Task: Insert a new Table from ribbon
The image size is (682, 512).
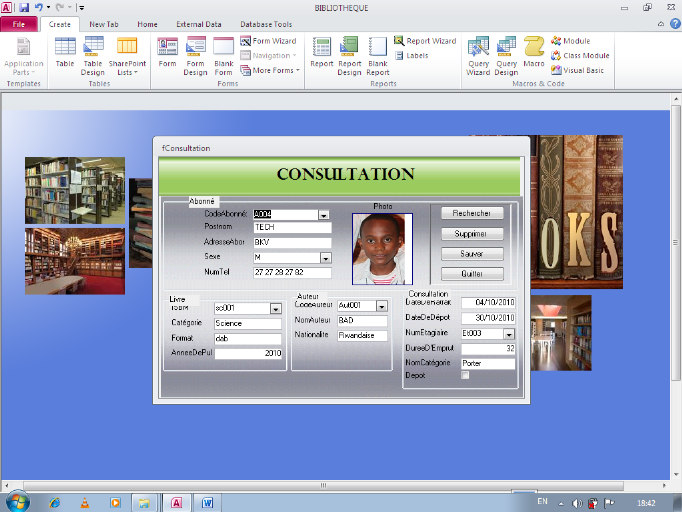Action: click(65, 56)
